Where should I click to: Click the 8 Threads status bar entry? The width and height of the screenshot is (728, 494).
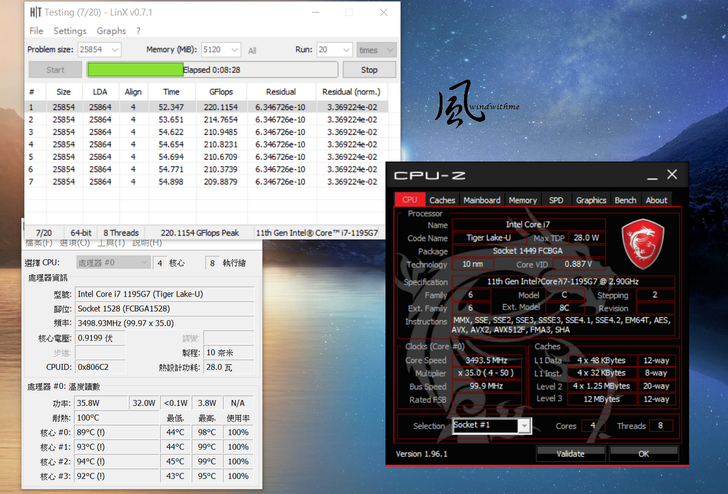pyautogui.click(x=121, y=233)
